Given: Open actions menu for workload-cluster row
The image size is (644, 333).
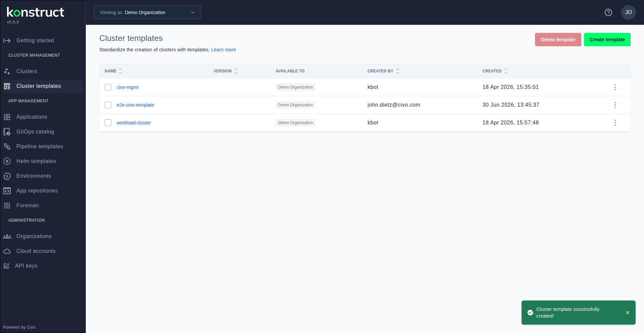Looking at the screenshot, I should coord(615,123).
